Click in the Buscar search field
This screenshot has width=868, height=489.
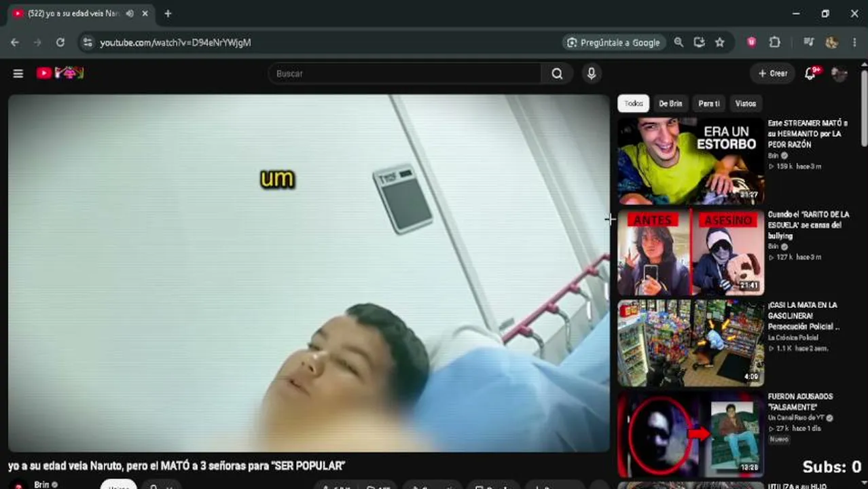point(405,73)
